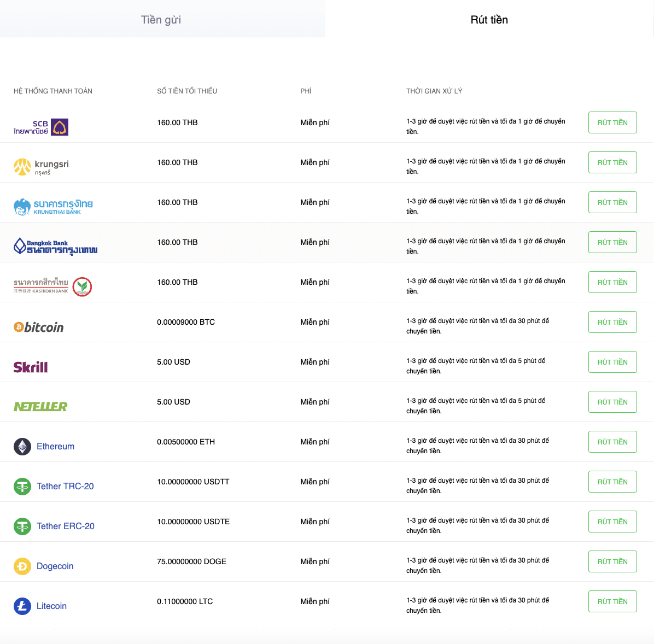Click RÚT TIỀN in the Litecoin row
Viewport: 654px width, 644px height.
(x=612, y=601)
